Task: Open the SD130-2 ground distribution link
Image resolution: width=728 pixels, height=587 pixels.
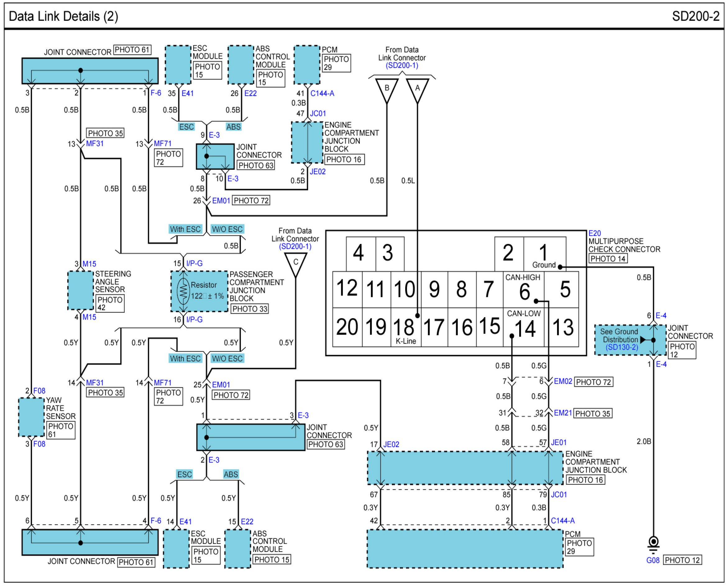Action: (621, 347)
